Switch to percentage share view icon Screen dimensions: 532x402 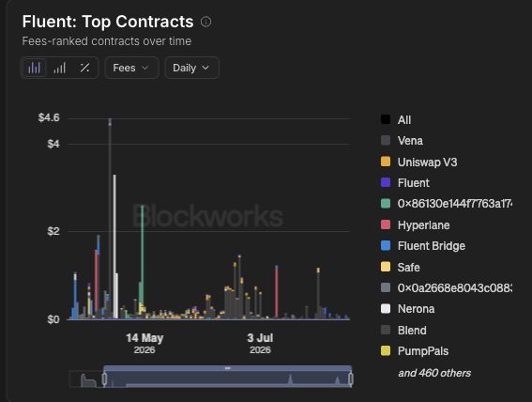pyautogui.click(x=84, y=68)
